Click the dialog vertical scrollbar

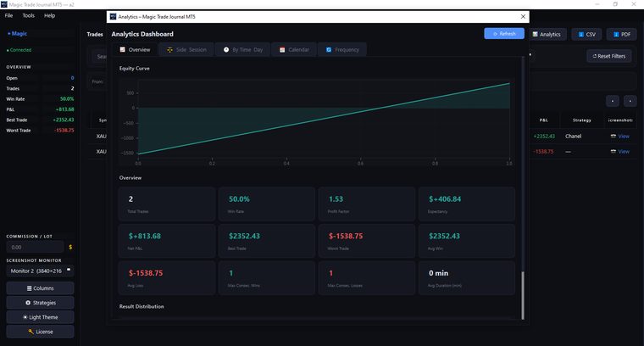tap(523, 295)
